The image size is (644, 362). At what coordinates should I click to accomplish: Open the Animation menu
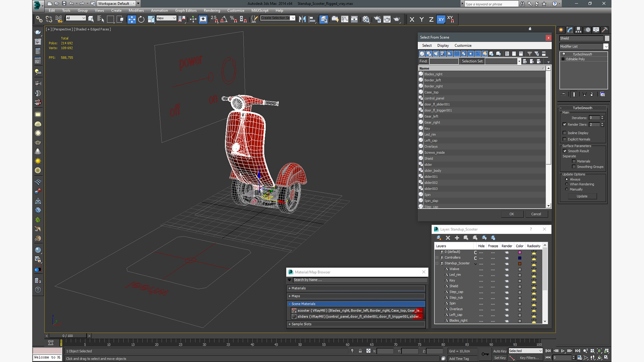(159, 10)
